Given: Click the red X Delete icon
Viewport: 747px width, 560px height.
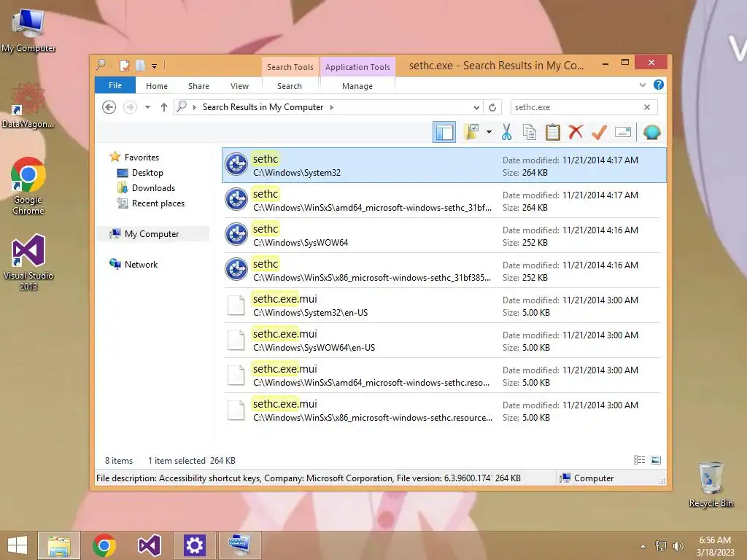Looking at the screenshot, I should click(x=576, y=131).
